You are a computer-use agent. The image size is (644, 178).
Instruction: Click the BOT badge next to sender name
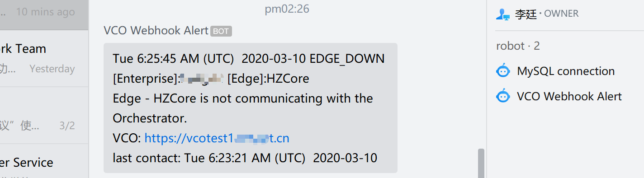click(x=221, y=31)
